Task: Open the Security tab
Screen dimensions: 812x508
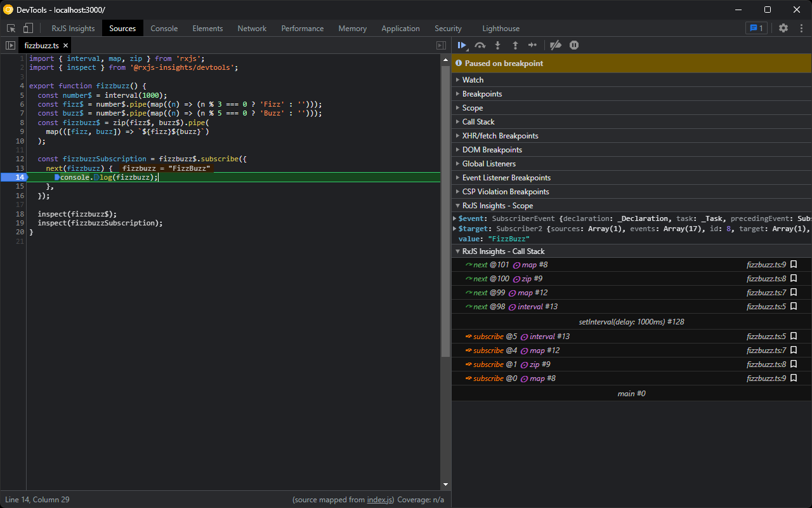Action: tap(448, 29)
